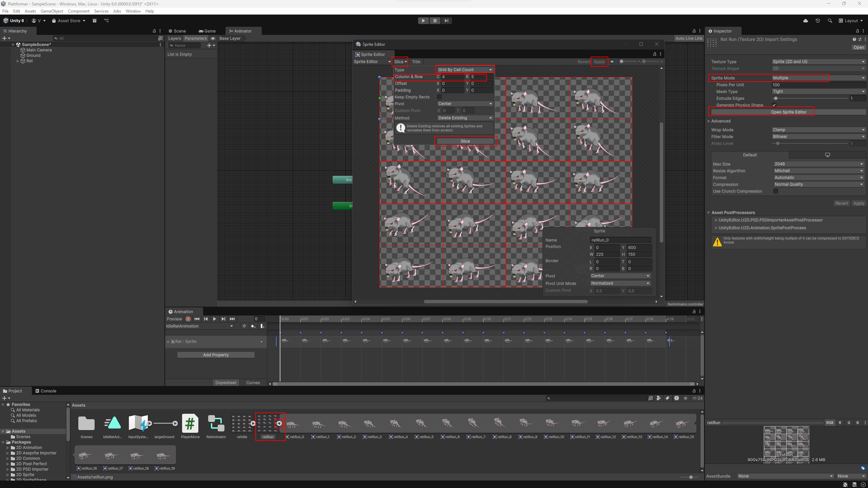Open the Sprite Mode dropdown
This screenshot has height=488, width=868.
point(818,78)
